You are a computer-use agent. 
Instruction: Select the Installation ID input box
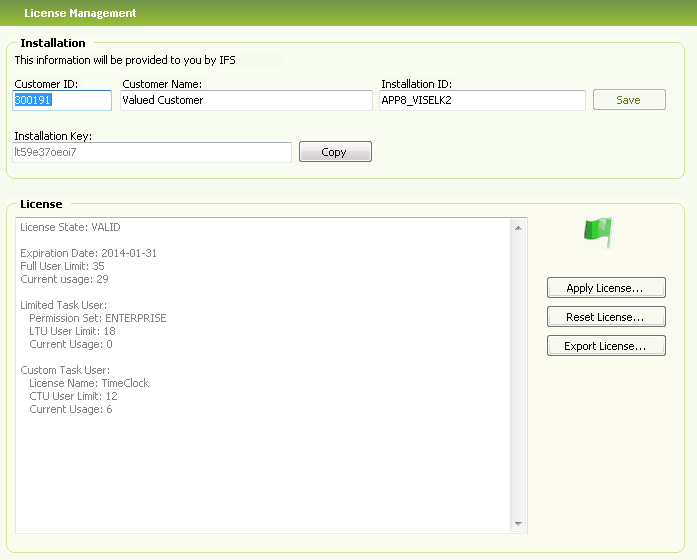coord(482,100)
